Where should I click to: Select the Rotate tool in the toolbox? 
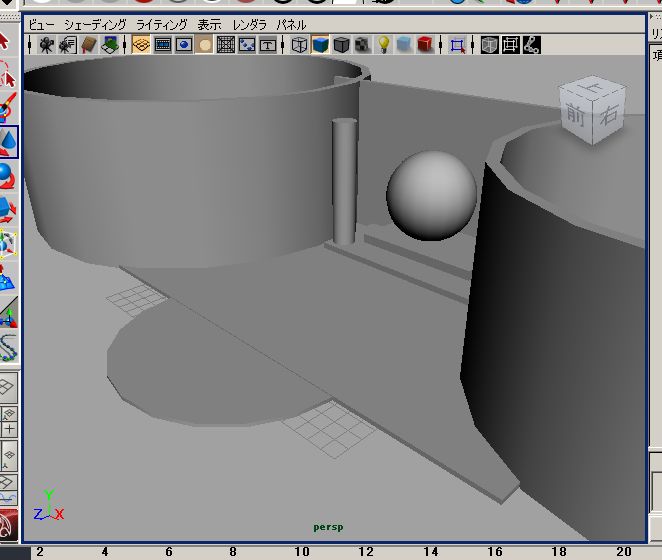[7, 177]
